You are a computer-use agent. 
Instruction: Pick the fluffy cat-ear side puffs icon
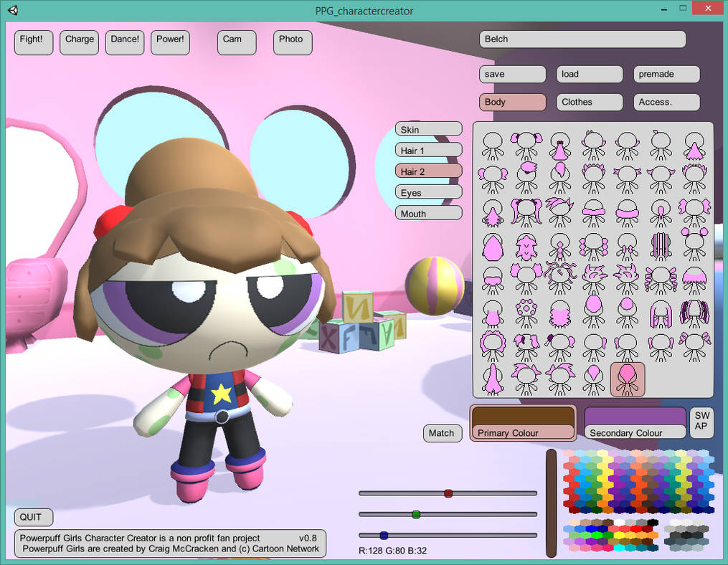coord(526,280)
